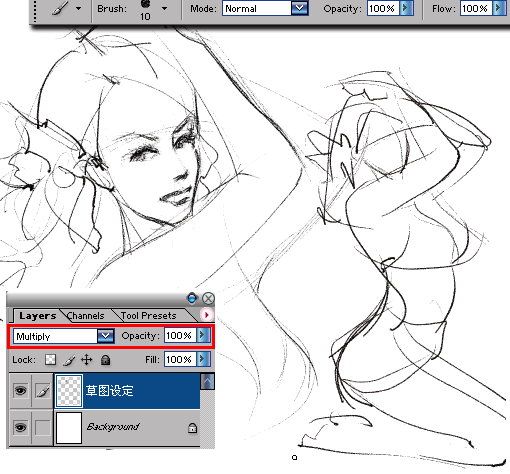Hide the Background layer with eye icon
The height and width of the screenshot is (474, 510).
pyautogui.click(x=20, y=427)
